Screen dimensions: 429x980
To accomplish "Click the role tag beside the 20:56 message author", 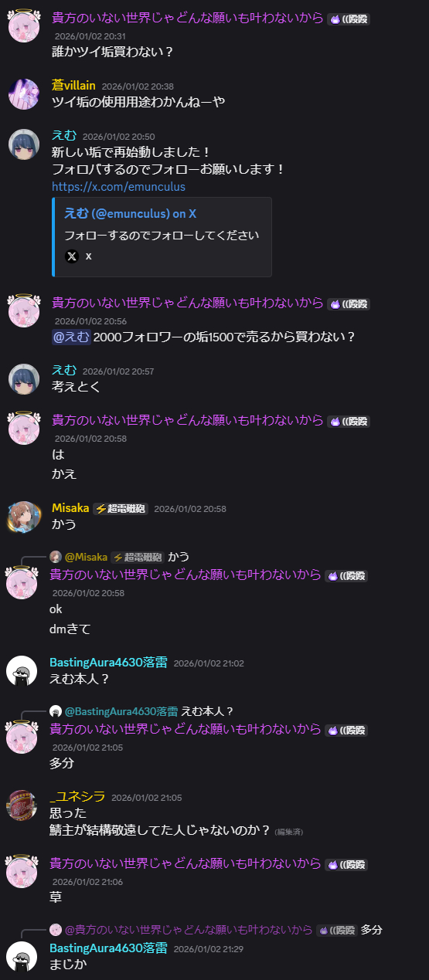I will [x=349, y=304].
